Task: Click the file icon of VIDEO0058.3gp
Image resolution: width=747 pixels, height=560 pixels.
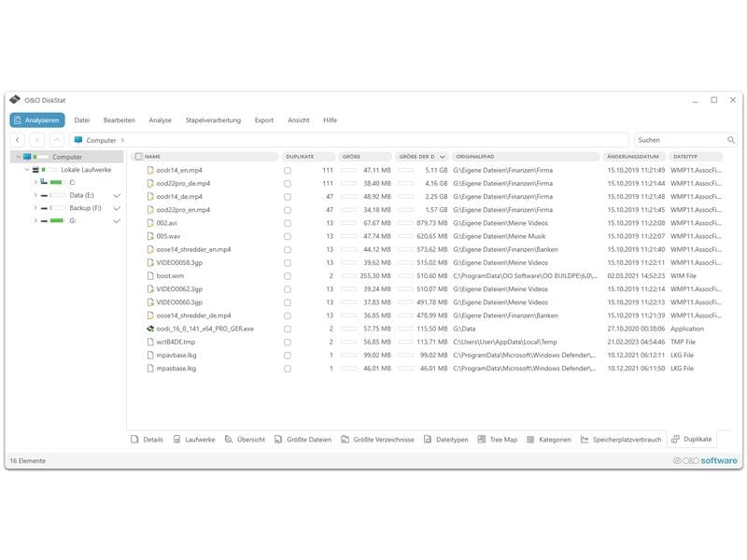Action: (150, 262)
